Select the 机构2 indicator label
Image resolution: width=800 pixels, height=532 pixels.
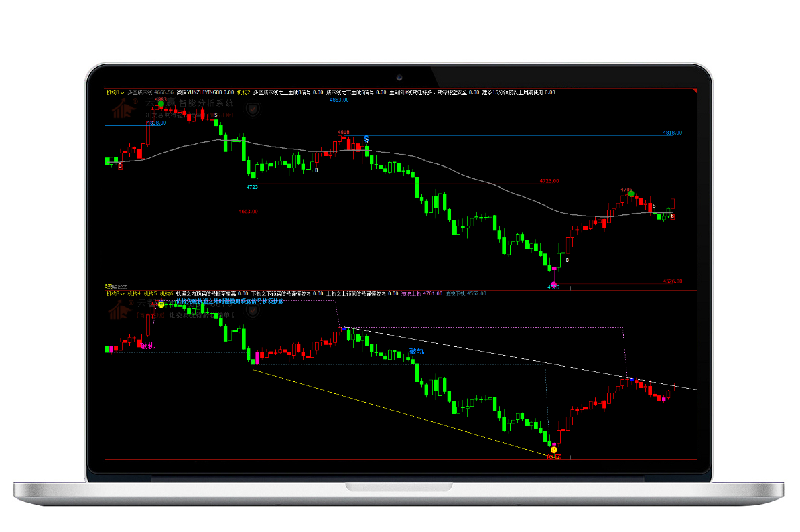(x=243, y=92)
